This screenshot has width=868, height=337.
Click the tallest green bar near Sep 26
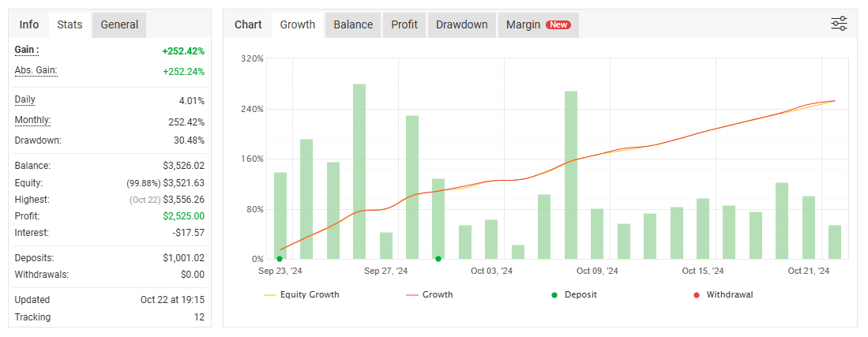[x=359, y=171]
